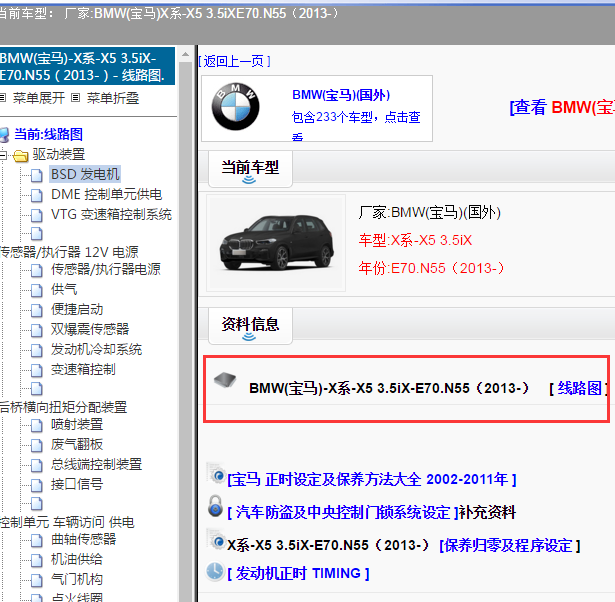Image resolution: width=615 pixels, height=602 pixels.
Task: Select VTG 变速箱控制系统 tree item
Action: [111, 215]
